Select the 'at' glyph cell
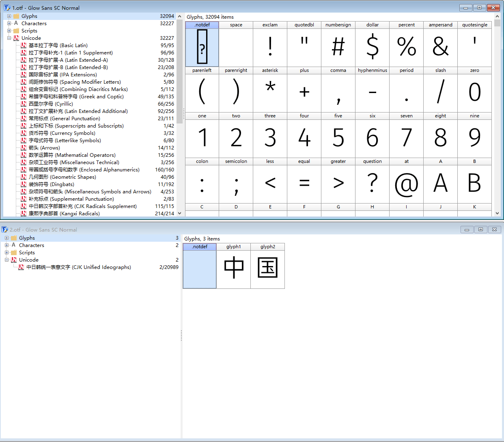This screenshot has width=504, height=442. [x=406, y=180]
